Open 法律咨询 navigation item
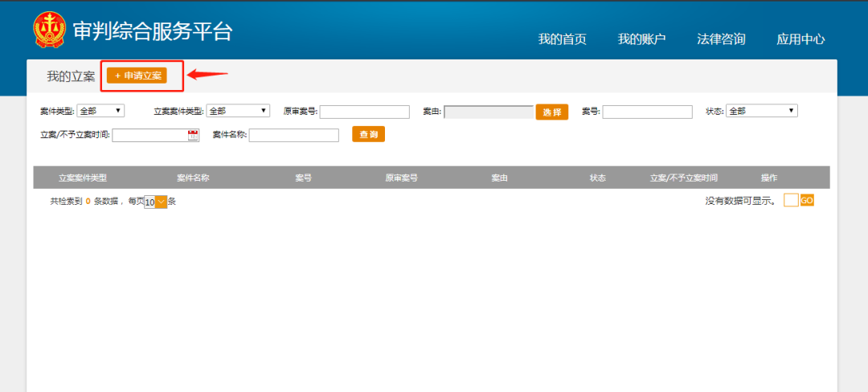The image size is (868, 392). tap(721, 39)
